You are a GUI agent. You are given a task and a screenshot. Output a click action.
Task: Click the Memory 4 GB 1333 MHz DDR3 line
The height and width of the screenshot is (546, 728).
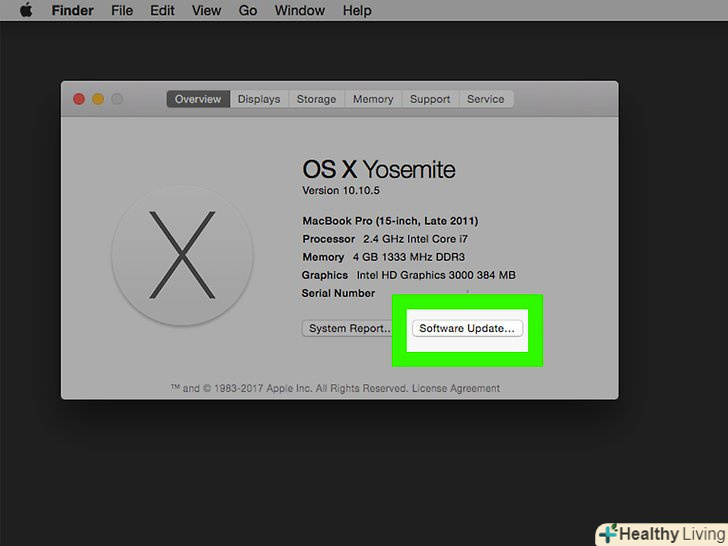(x=384, y=257)
